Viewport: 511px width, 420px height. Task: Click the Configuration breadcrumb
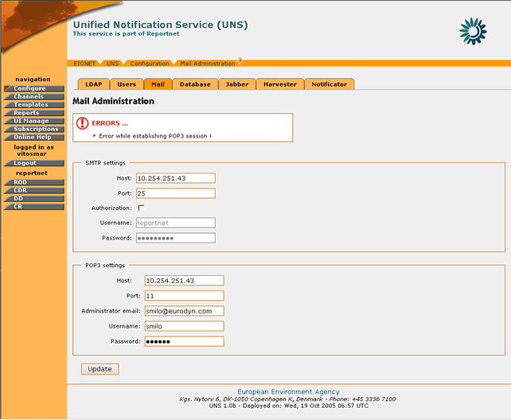point(150,64)
